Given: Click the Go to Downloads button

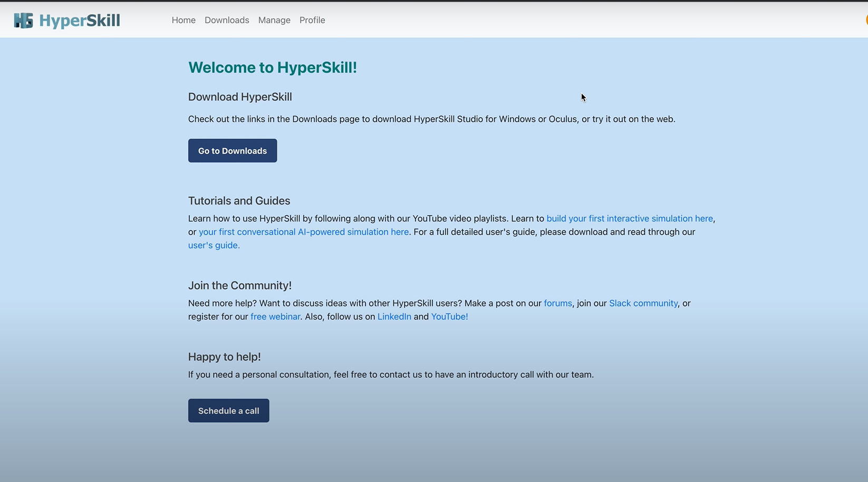Looking at the screenshot, I should (232, 150).
